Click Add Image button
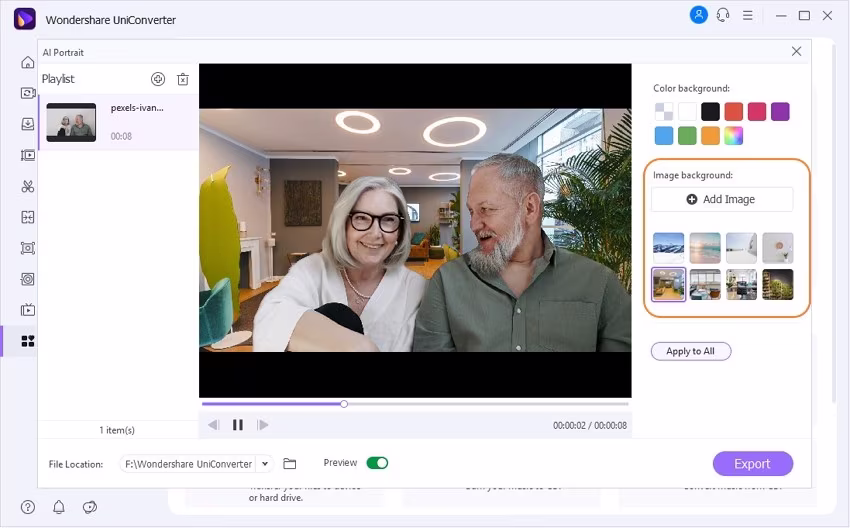Viewport: 850px width, 528px height. coord(722,199)
